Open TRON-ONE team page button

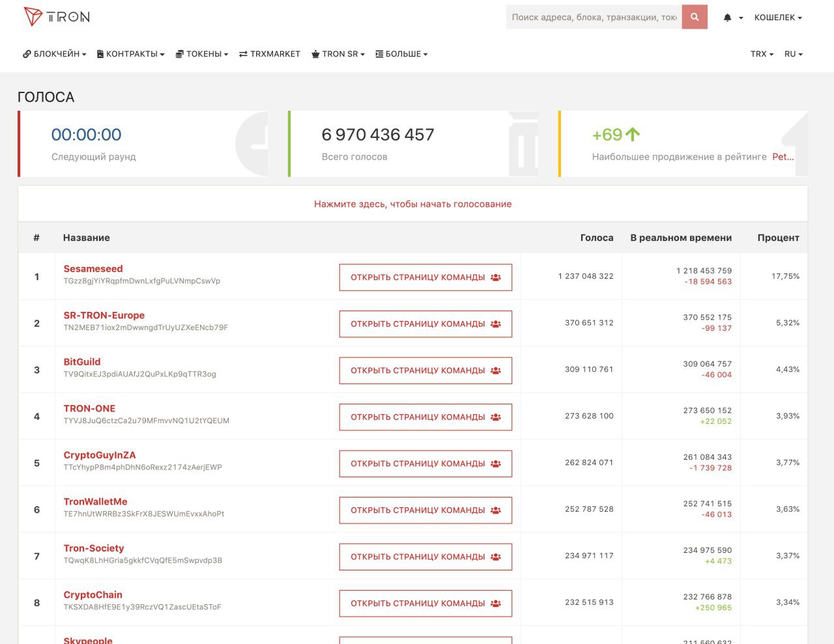(425, 417)
